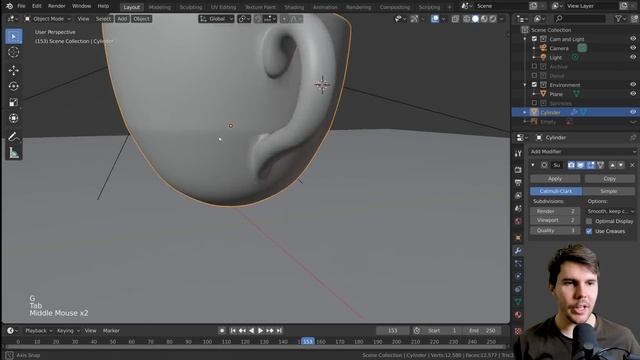
Task: Switch to wireframe viewport shading
Action: coord(467,19)
